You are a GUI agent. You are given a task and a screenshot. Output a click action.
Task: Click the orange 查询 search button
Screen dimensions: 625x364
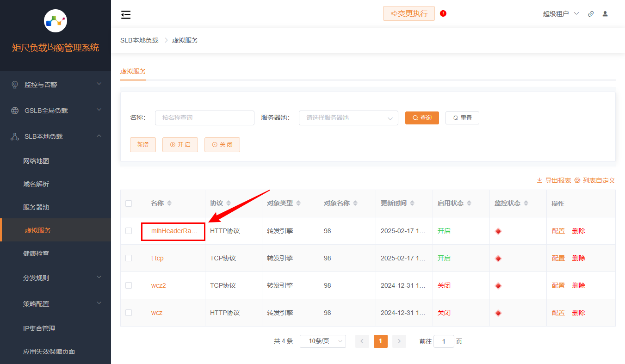(x=422, y=118)
